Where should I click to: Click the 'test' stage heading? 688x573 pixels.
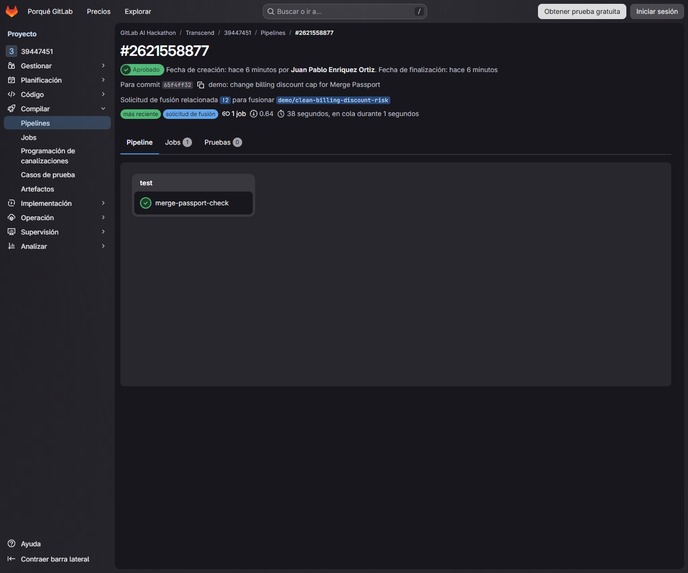tap(146, 183)
